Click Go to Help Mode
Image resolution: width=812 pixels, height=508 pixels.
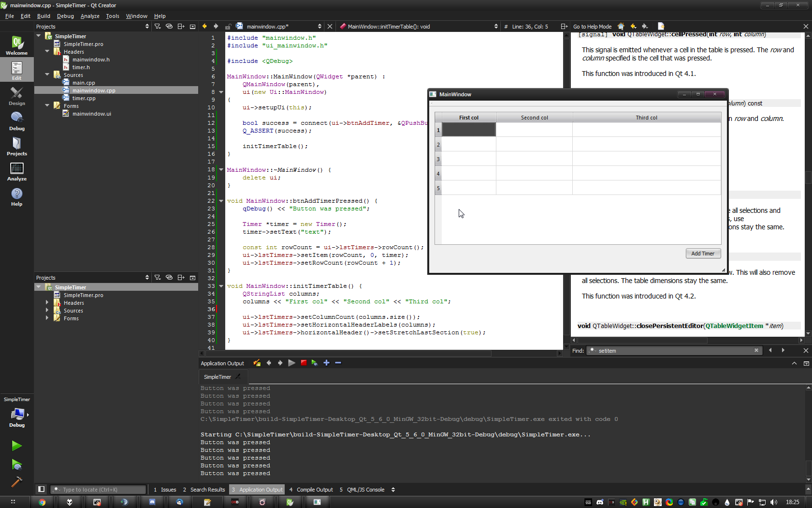pos(592,27)
